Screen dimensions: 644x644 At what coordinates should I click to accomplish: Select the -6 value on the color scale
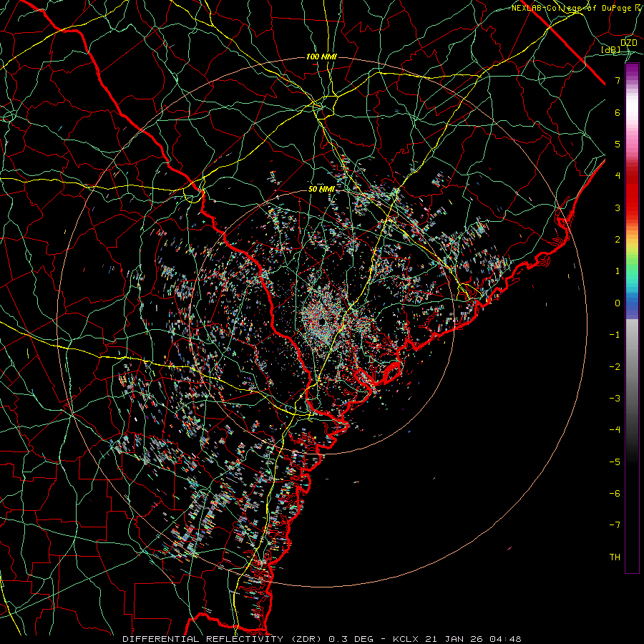click(x=615, y=494)
